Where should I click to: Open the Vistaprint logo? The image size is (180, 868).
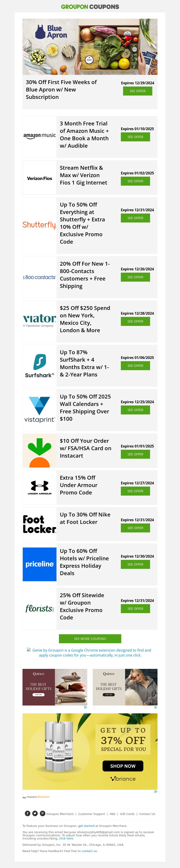coord(39,410)
